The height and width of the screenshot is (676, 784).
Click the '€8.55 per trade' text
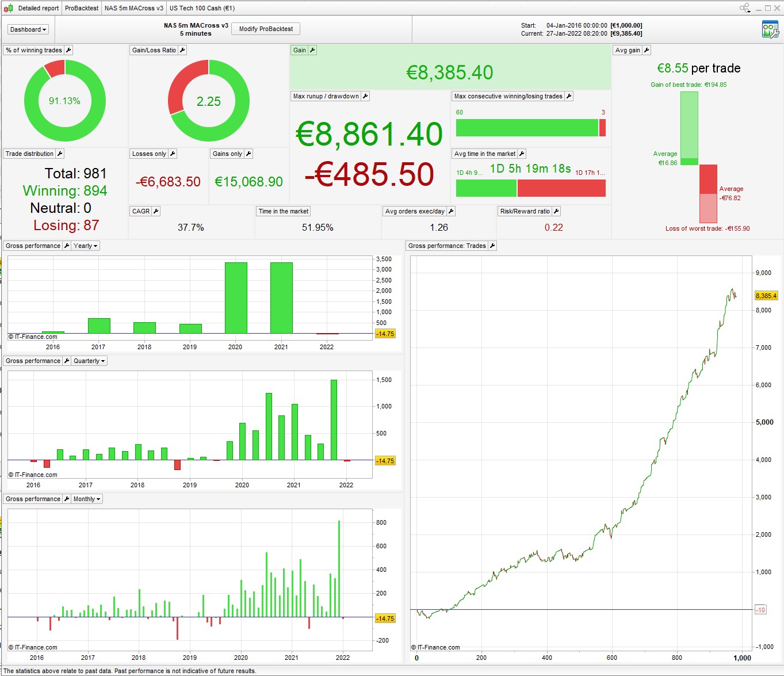click(699, 68)
